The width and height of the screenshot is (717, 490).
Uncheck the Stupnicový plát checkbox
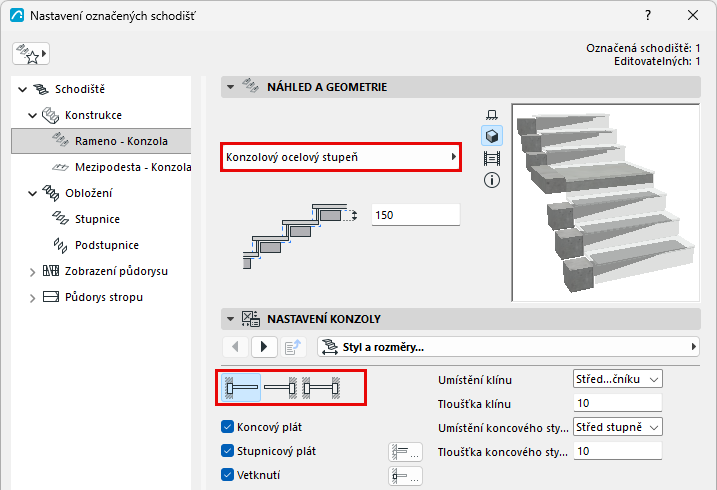(227, 451)
